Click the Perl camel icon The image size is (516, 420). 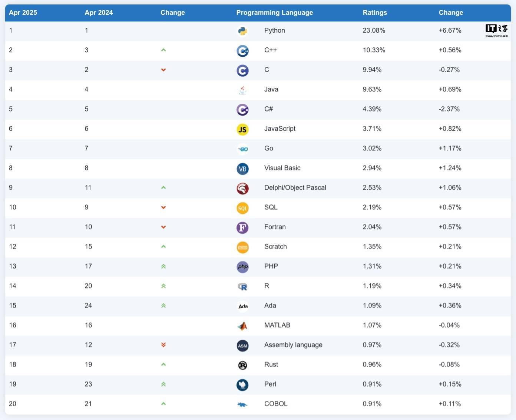[x=242, y=385]
